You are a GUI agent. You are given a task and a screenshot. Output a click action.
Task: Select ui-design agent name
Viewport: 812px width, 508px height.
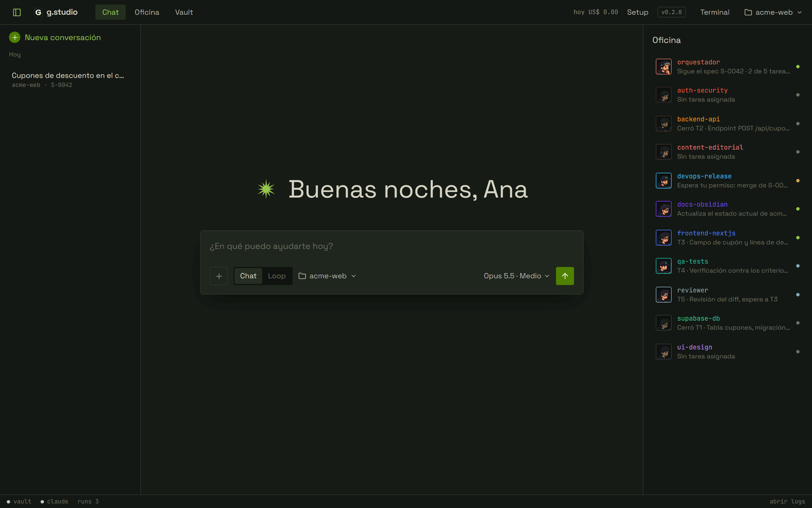tap(694, 347)
